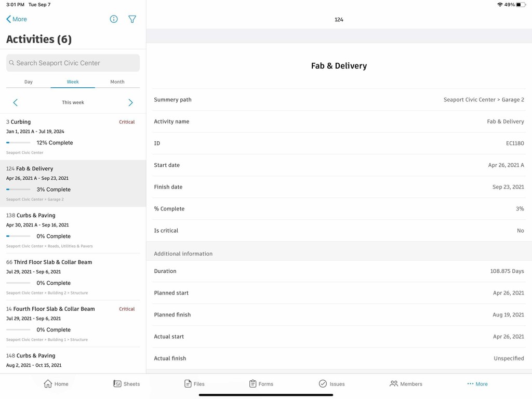Click the Fab & Delivery progress bar
This screenshot has width=532, height=399.
click(x=19, y=190)
